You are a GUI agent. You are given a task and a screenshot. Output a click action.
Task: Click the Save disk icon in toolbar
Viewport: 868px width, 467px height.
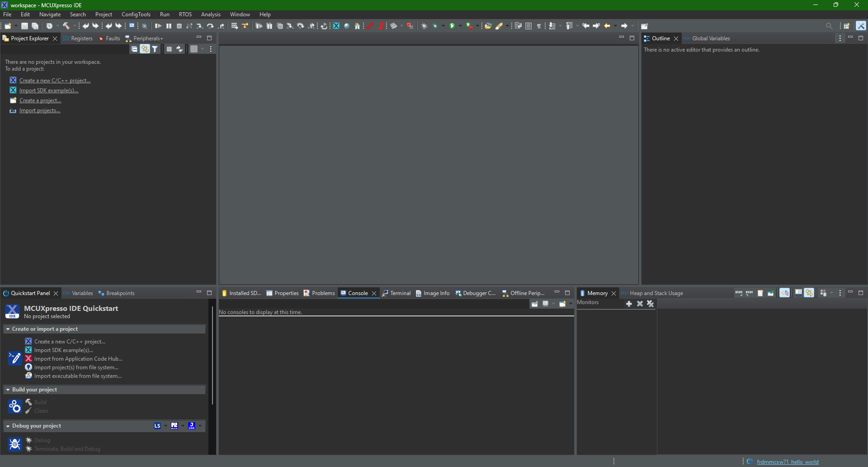24,26
